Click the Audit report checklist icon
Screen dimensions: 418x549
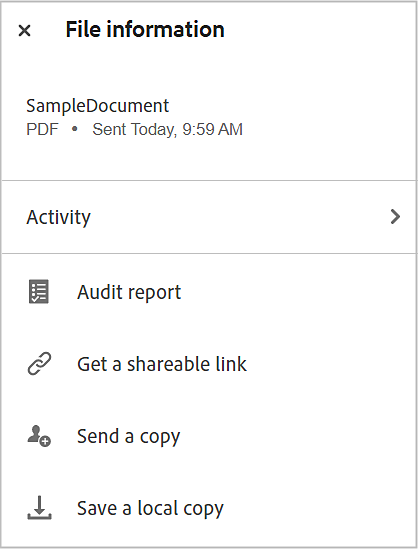[39, 291]
